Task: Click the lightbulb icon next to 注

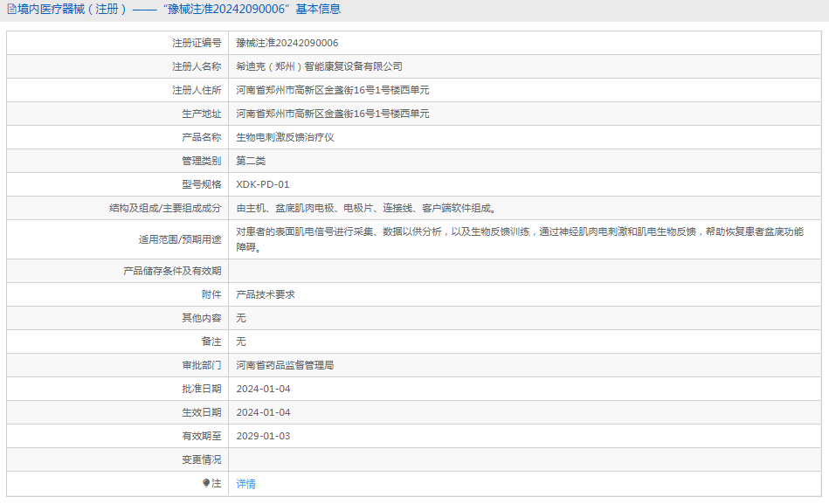Action: [x=206, y=483]
